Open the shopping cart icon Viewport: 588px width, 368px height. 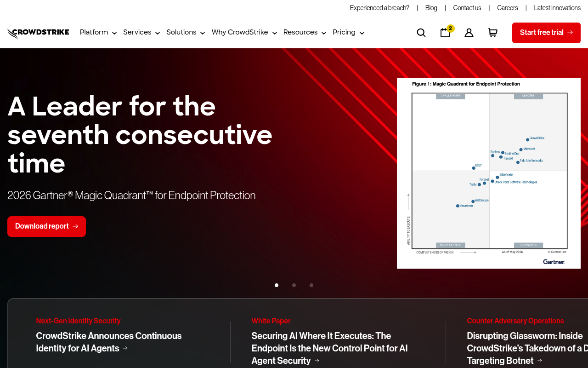coord(493,33)
